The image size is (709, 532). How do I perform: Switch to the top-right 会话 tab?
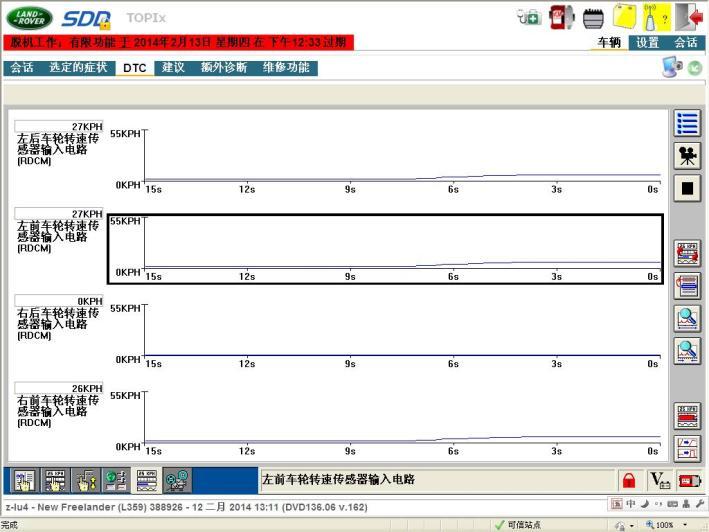tap(685, 42)
